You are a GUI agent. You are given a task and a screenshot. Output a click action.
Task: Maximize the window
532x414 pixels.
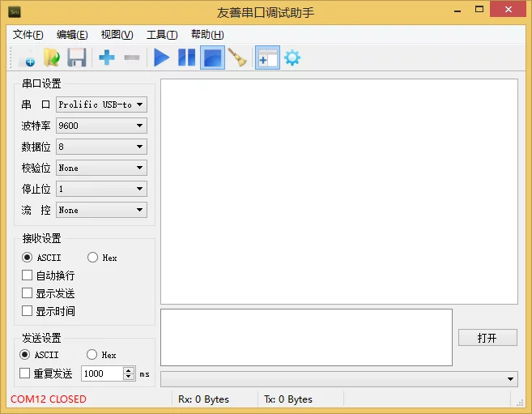click(x=479, y=10)
